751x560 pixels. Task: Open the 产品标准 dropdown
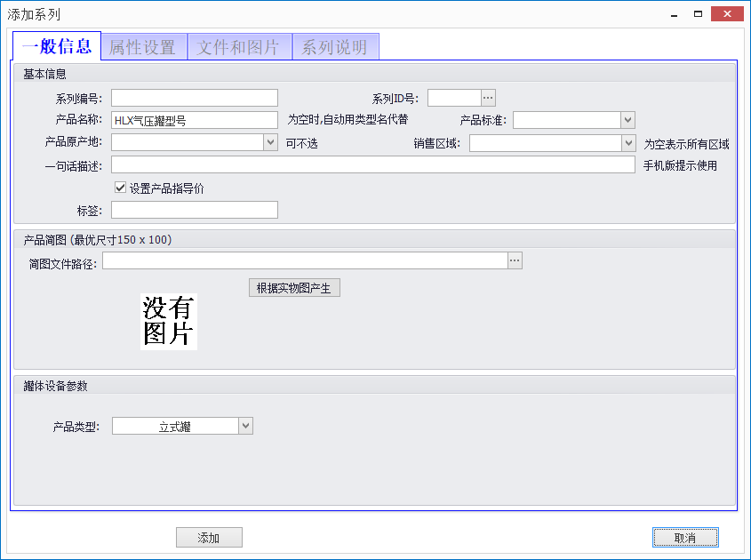pyautogui.click(x=628, y=119)
